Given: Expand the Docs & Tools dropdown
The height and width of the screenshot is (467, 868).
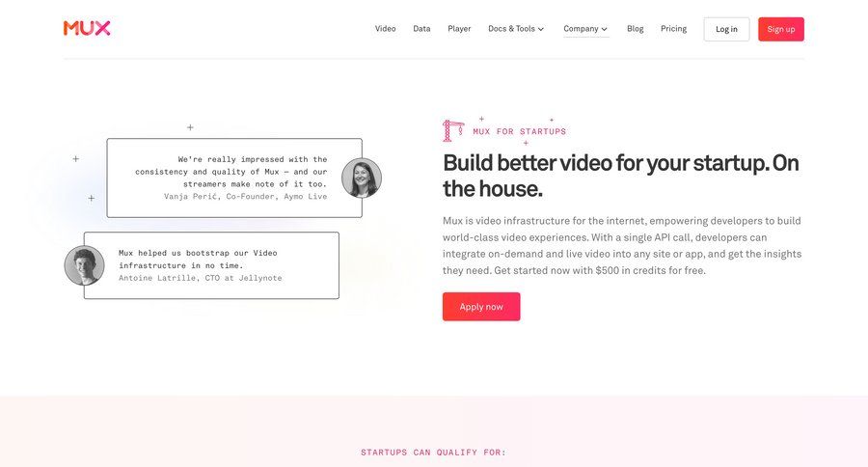Looking at the screenshot, I should point(516,29).
